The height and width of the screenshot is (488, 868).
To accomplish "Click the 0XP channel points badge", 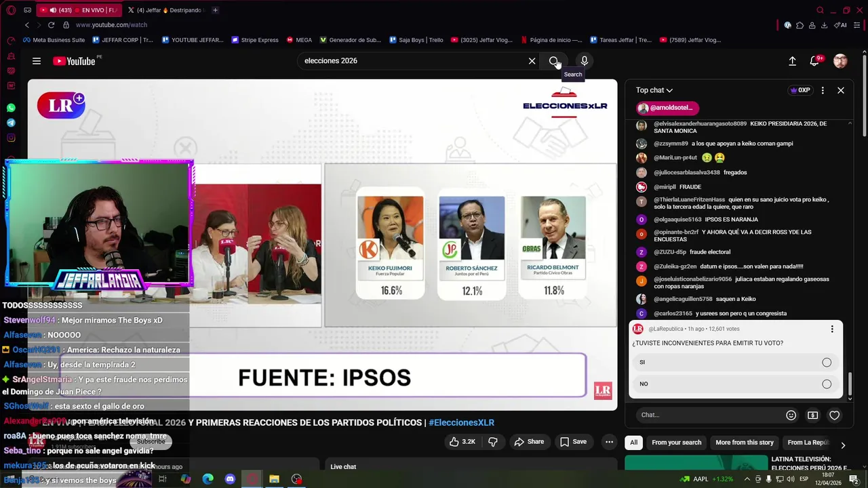I will click(800, 90).
